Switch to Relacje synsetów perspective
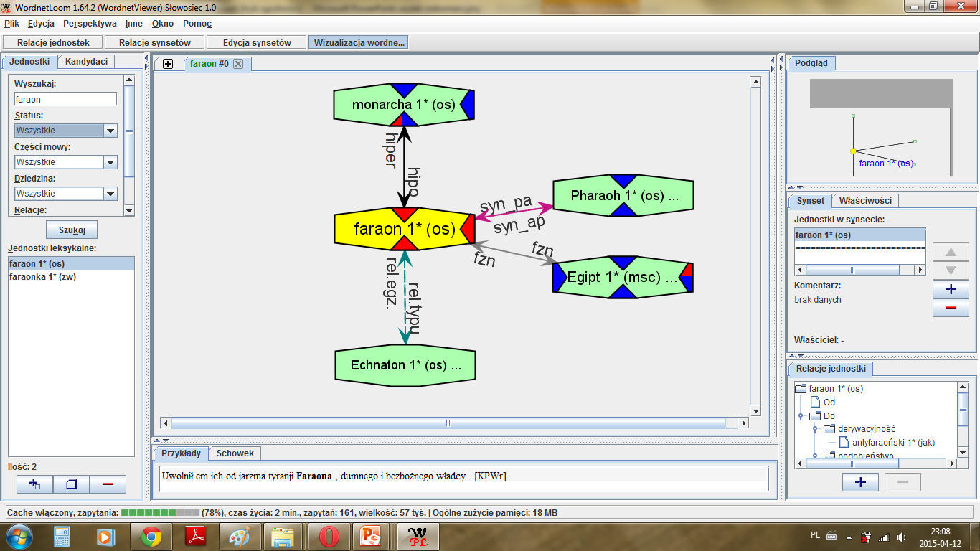Viewport: 980px width, 551px height. click(x=155, y=42)
